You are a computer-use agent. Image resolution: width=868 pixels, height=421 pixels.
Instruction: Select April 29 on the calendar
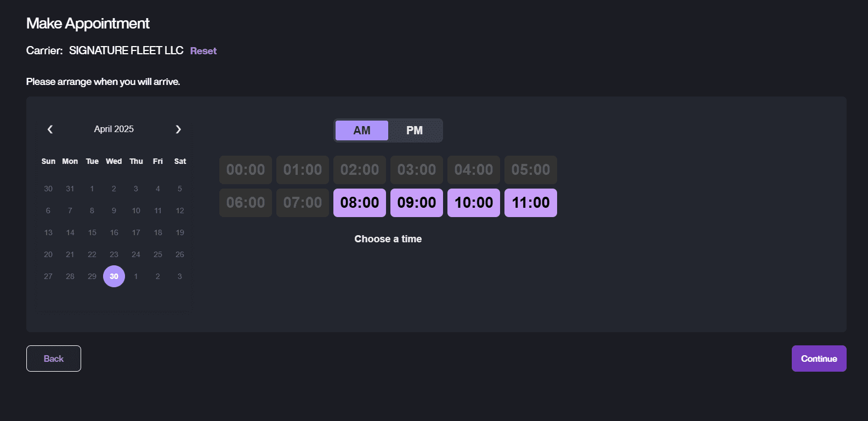pyautogui.click(x=92, y=276)
